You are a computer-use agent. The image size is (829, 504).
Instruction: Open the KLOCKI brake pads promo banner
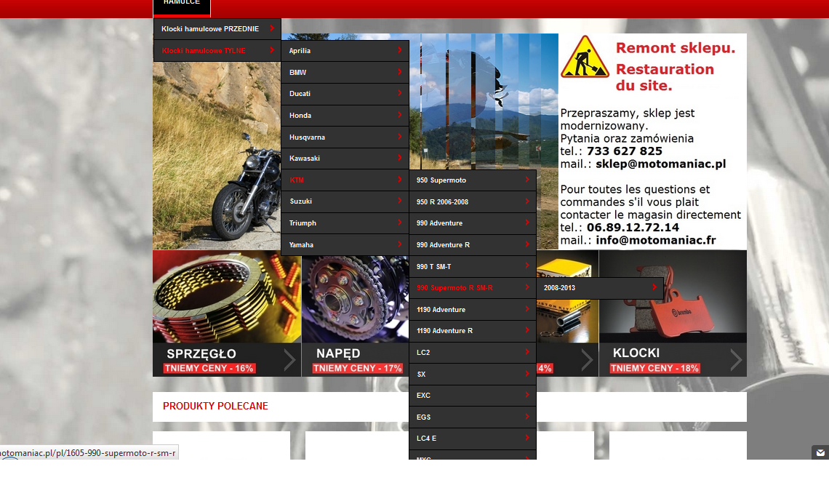pyautogui.click(x=673, y=313)
